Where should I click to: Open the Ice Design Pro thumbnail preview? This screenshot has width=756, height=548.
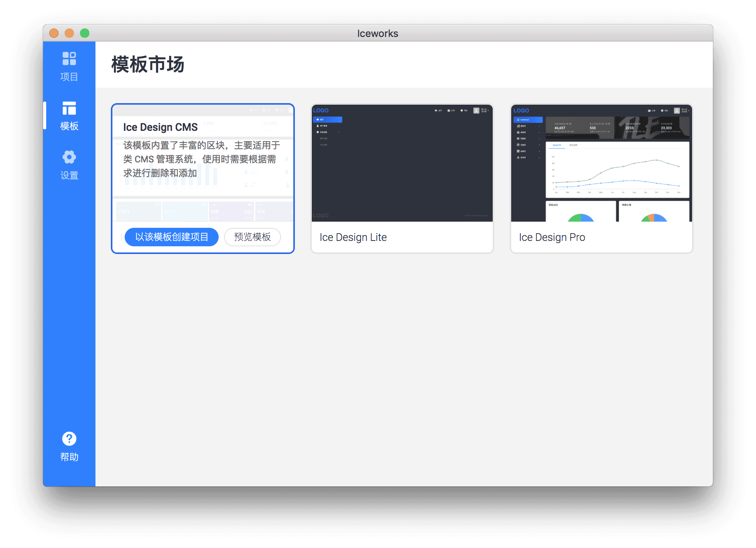601,163
